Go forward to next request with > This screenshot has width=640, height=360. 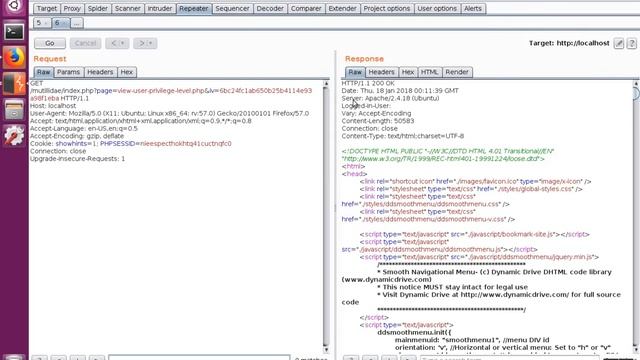(141, 43)
